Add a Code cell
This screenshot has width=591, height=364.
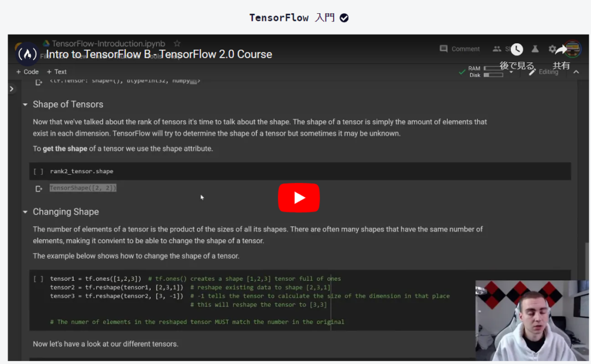click(x=27, y=72)
